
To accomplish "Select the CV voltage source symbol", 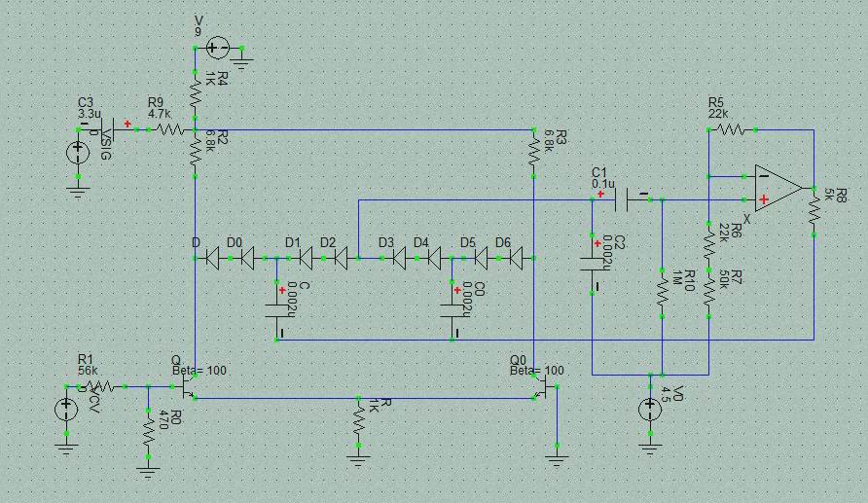I will coord(65,409).
